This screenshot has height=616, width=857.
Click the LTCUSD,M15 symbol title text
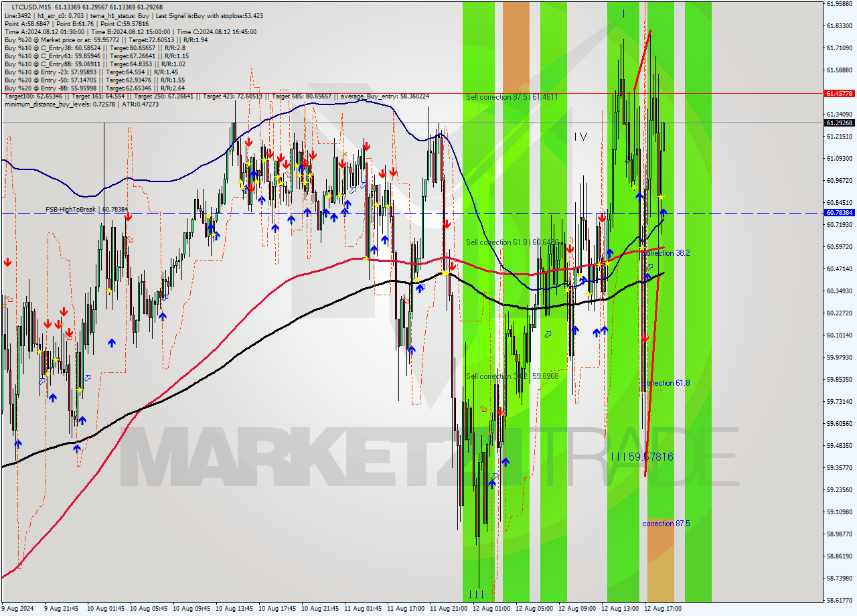click(x=31, y=6)
